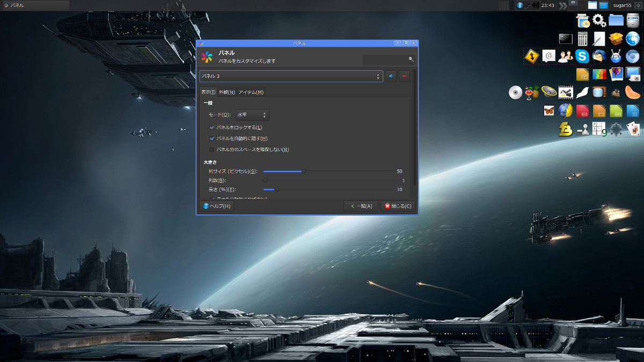Open the penguin clapperboard video editor icon

566,92
